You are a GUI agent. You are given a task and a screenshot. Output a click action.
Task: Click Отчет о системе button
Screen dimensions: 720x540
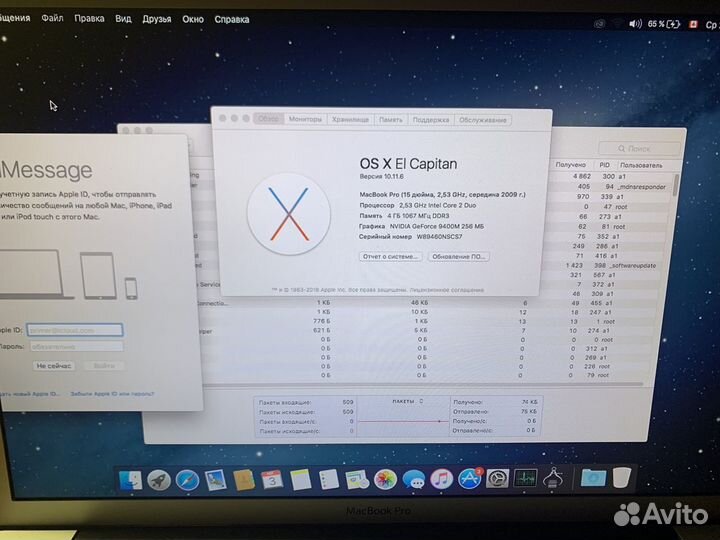click(x=390, y=256)
